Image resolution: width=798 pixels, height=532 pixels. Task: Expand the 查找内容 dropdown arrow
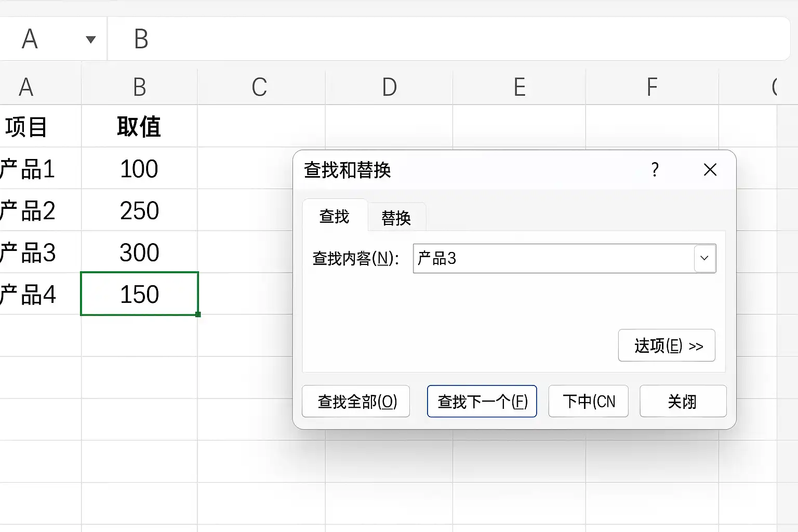pos(704,258)
